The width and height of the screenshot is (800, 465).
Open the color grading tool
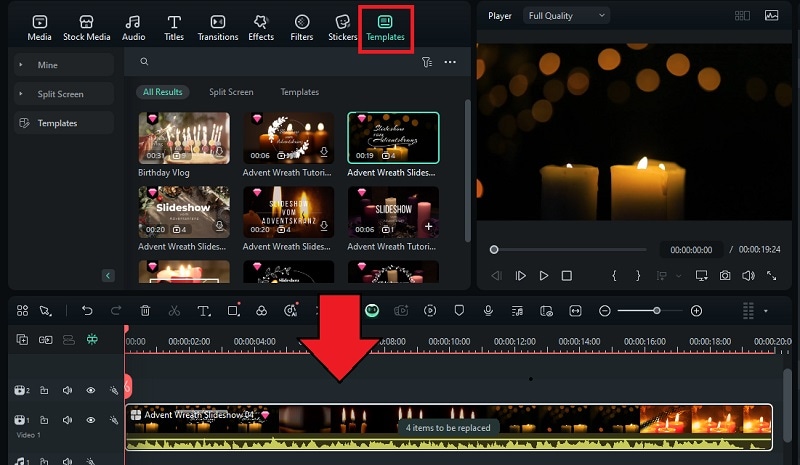(261, 311)
